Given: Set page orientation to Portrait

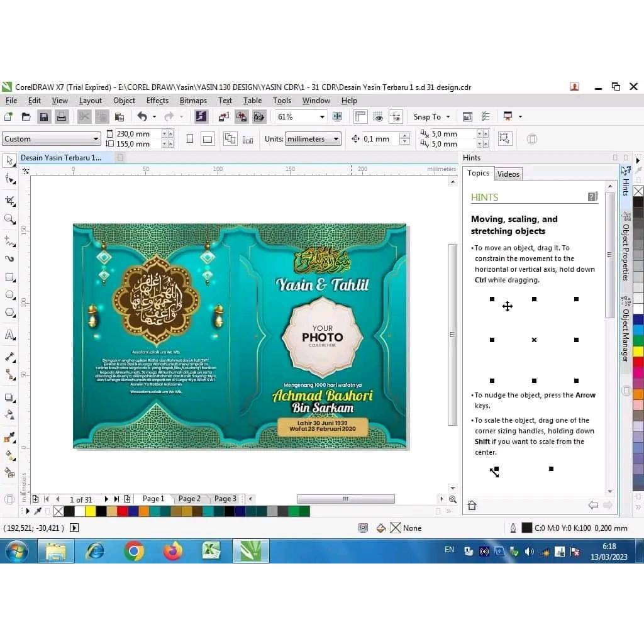Looking at the screenshot, I should (x=190, y=139).
